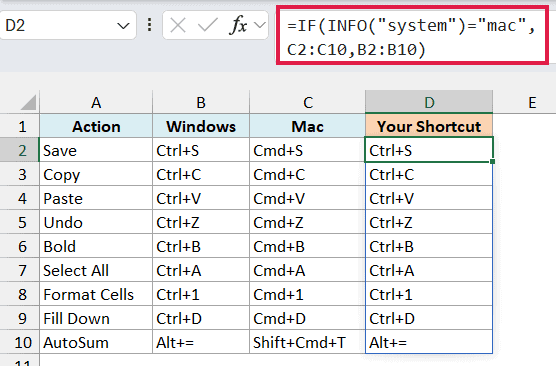Click the Cancel (X) icon in formula bar
The width and height of the screenshot is (556, 366).
pyautogui.click(x=178, y=26)
